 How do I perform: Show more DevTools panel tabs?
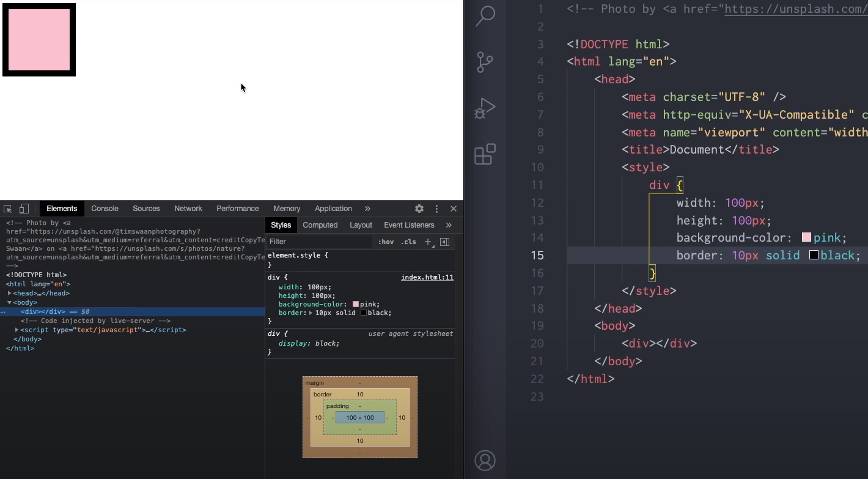367,209
